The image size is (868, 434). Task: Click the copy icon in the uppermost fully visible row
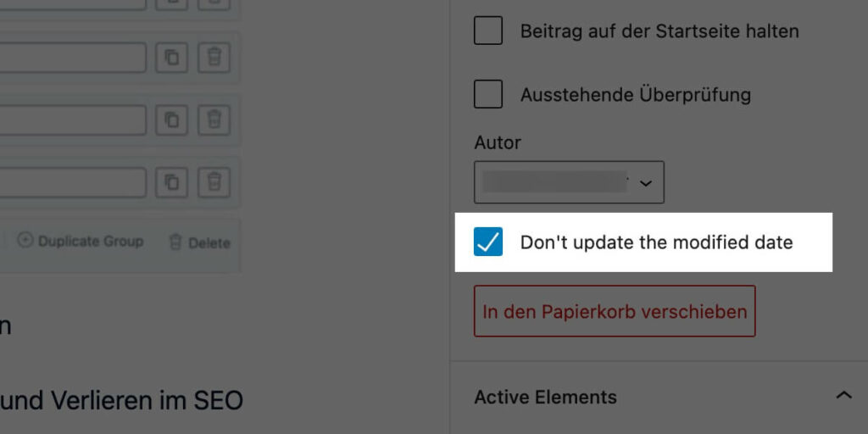click(171, 58)
